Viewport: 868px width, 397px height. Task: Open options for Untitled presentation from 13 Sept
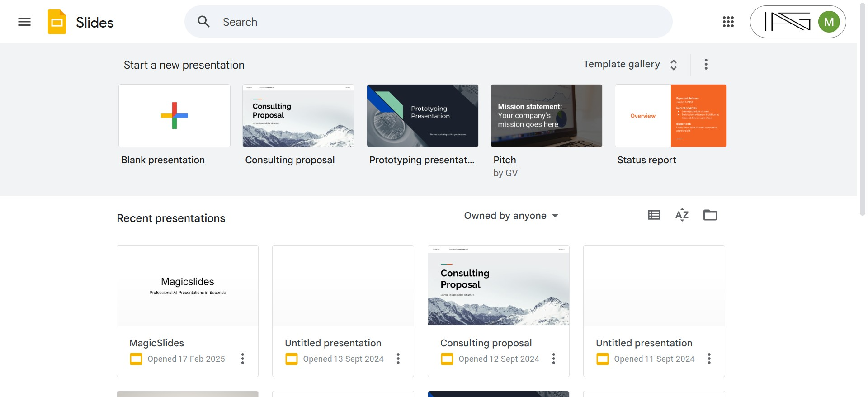pos(398,359)
